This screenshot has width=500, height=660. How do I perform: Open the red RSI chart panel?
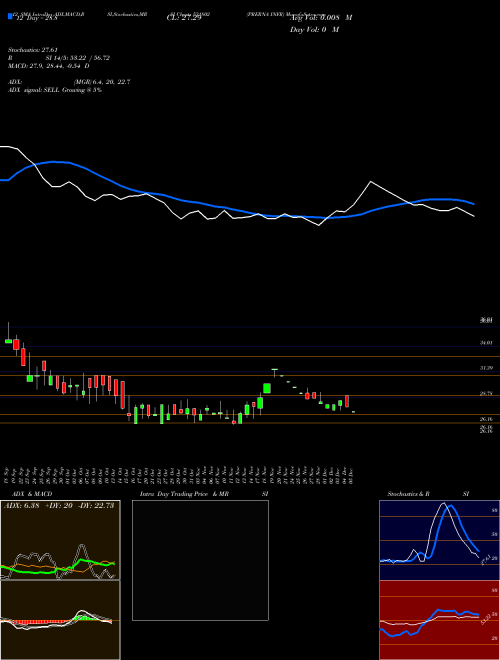pyautogui.click(x=439, y=620)
